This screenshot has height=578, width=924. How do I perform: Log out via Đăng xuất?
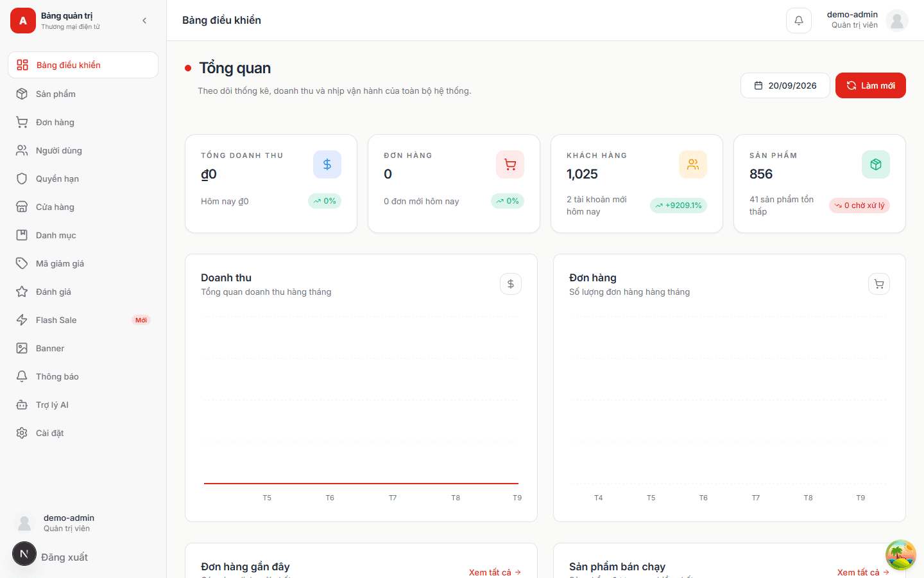(64, 557)
